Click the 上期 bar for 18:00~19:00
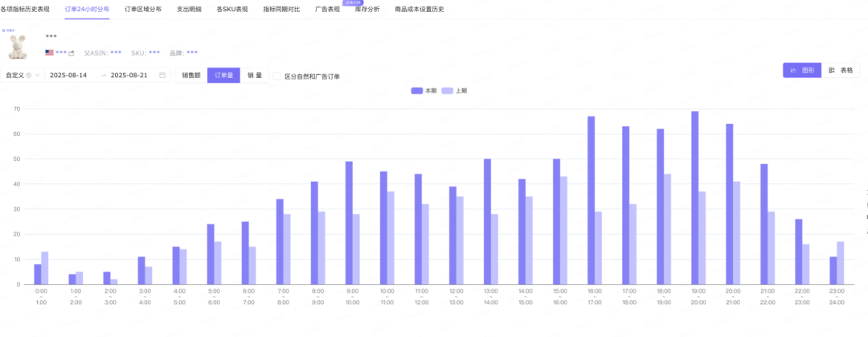This screenshot has height=337, width=868. pos(668,229)
